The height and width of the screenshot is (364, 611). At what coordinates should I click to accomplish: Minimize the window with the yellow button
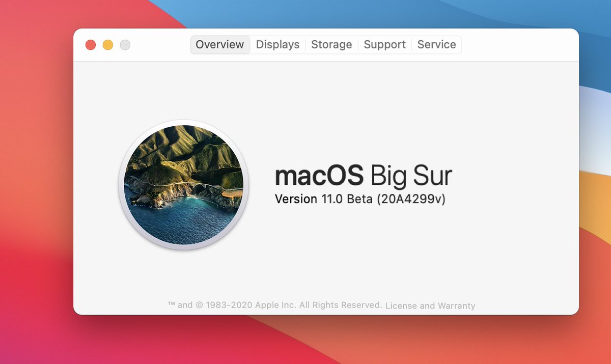108,45
